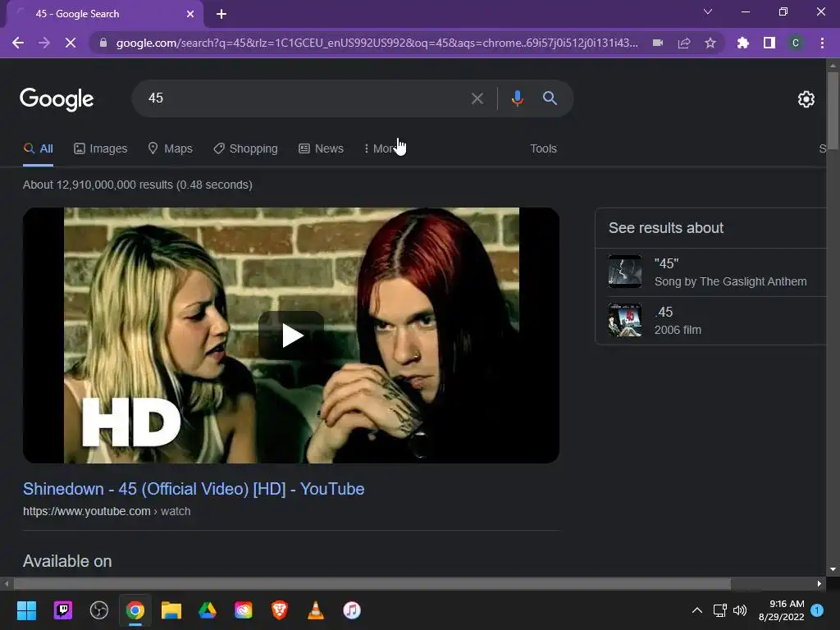
Task: Open OBS Studio from the taskbar
Action: tap(99, 610)
